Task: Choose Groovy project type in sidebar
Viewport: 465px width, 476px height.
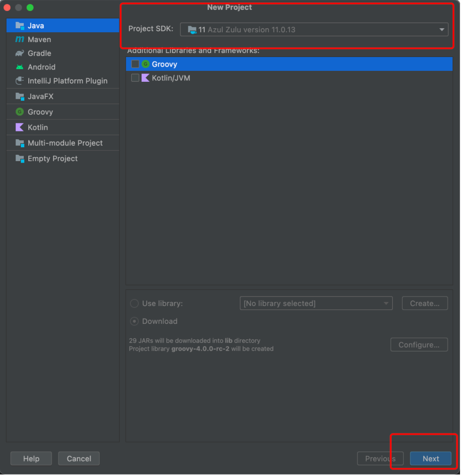Action: tap(63, 113)
